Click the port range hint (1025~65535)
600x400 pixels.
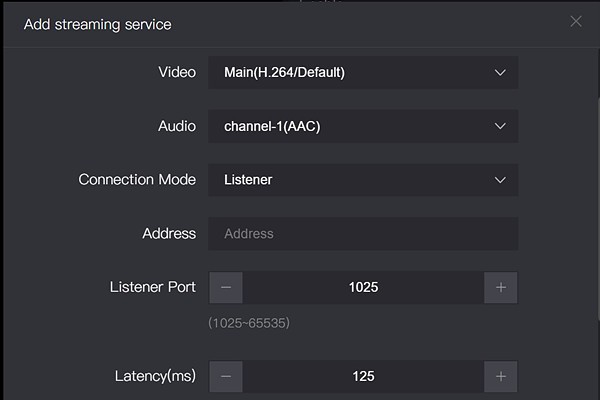(249, 324)
